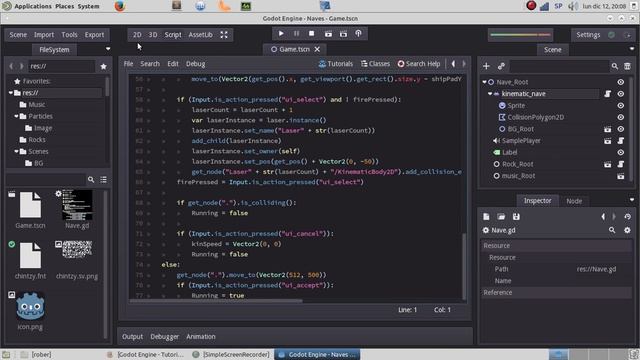Go to previous object in Inspector history
This screenshot has height=360, width=640.
[603, 217]
